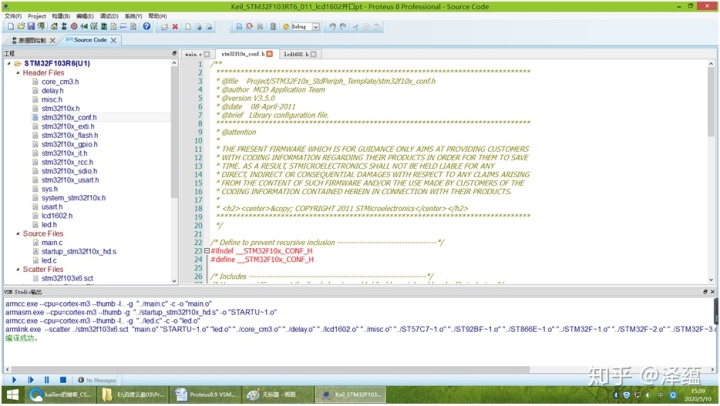Click the Step simulation button
The image size is (720, 406).
tap(30, 380)
